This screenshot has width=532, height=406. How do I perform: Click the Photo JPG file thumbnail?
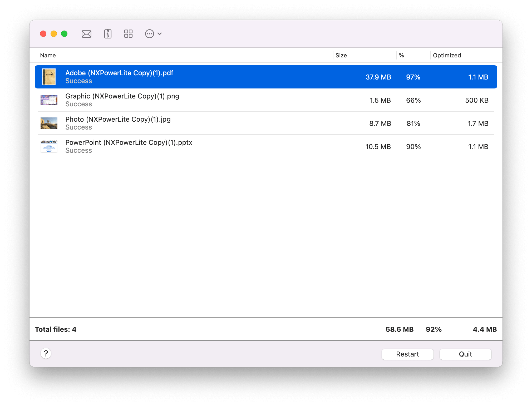coord(49,123)
